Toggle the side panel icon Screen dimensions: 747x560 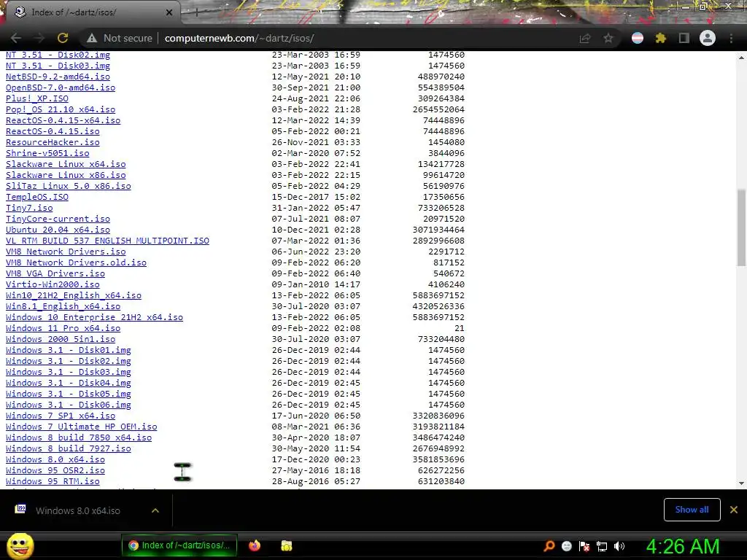pos(684,38)
